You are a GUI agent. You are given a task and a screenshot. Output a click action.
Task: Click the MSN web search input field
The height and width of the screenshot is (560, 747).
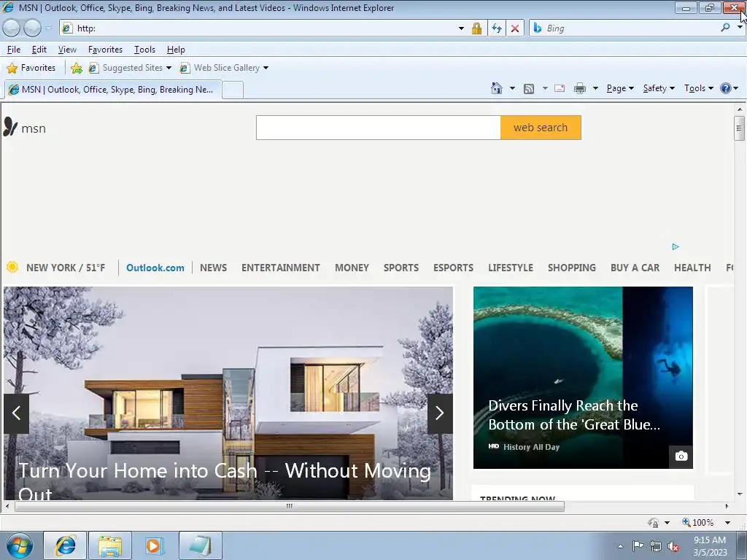[379, 128]
